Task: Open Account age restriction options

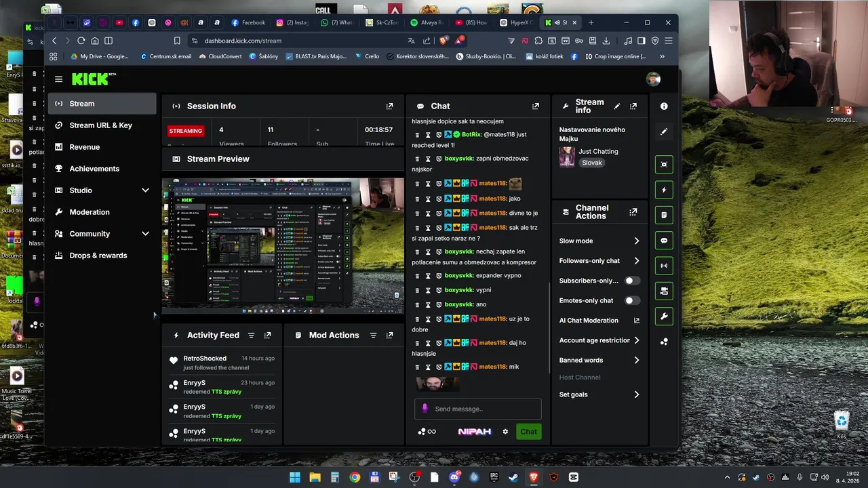Action: [599, 340]
